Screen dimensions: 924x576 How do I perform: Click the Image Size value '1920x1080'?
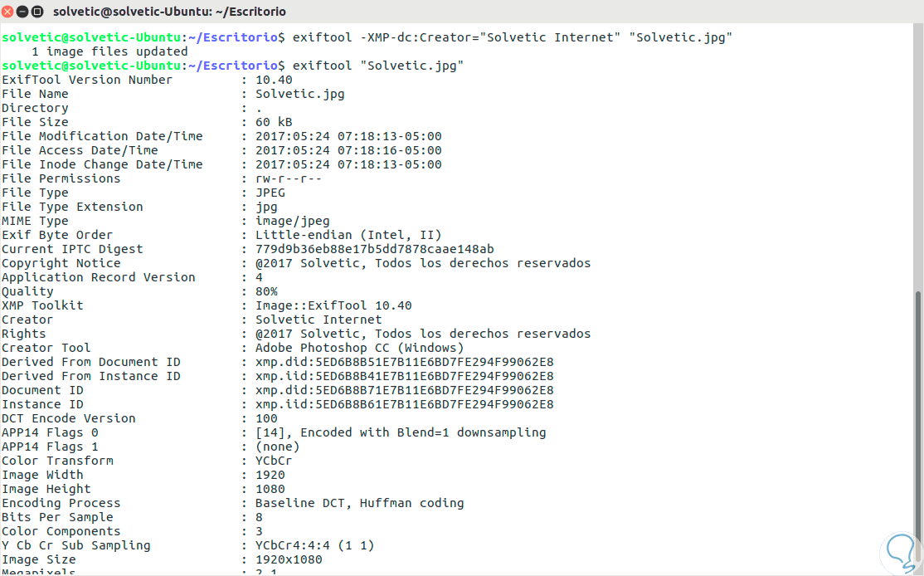289,559
